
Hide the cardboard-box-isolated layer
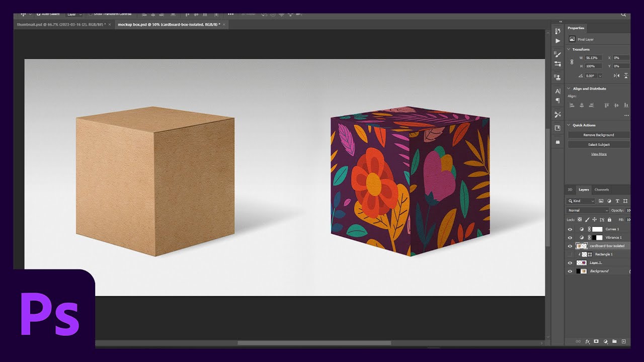tap(570, 246)
